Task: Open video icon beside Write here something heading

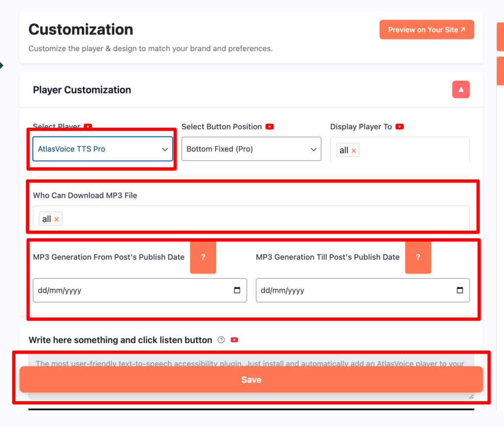Action: tap(234, 340)
